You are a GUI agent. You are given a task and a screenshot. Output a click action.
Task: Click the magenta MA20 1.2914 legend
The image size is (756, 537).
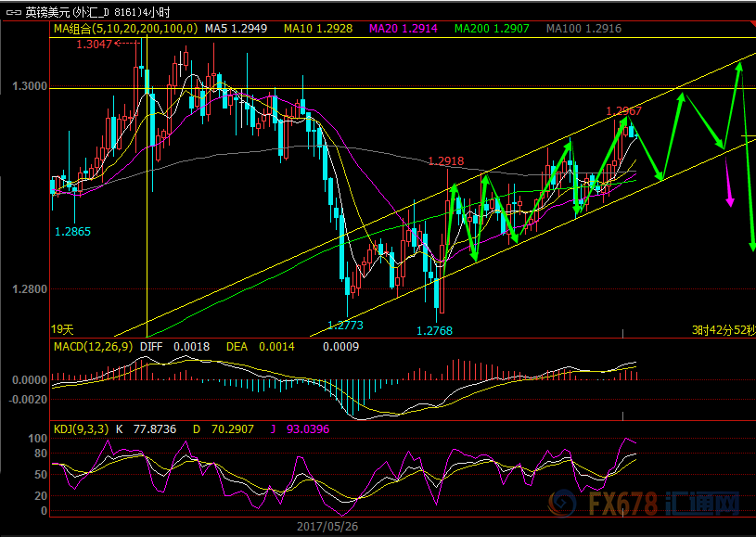(404, 29)
